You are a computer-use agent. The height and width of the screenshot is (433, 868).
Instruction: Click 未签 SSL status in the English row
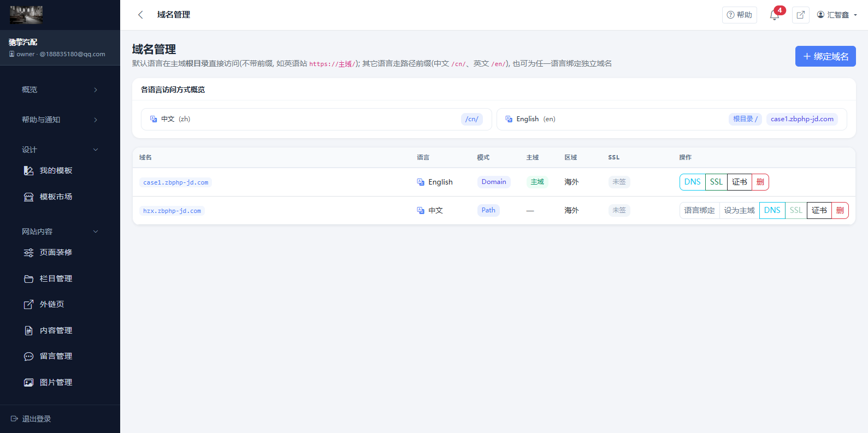(x=619, y=182)
